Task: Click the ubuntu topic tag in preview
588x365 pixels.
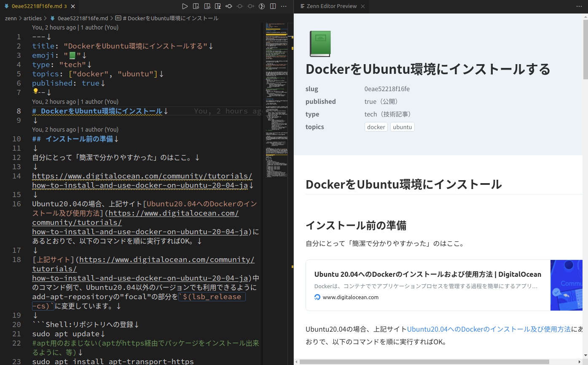Action: pyautogui.click(x=402, y=127)
